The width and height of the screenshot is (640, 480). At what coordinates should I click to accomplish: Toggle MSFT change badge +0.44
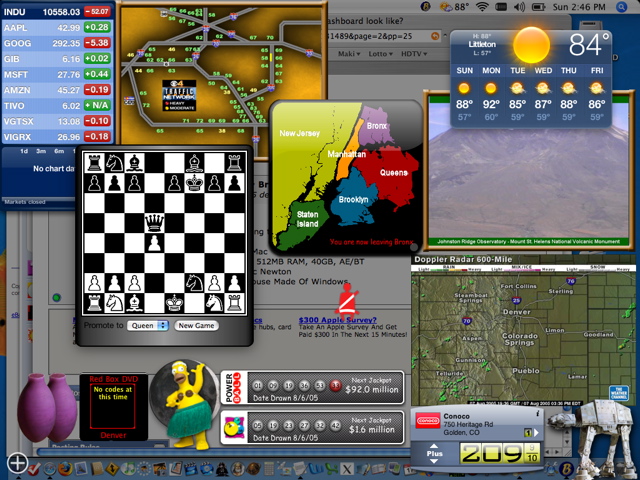click(x=97, y=74)
